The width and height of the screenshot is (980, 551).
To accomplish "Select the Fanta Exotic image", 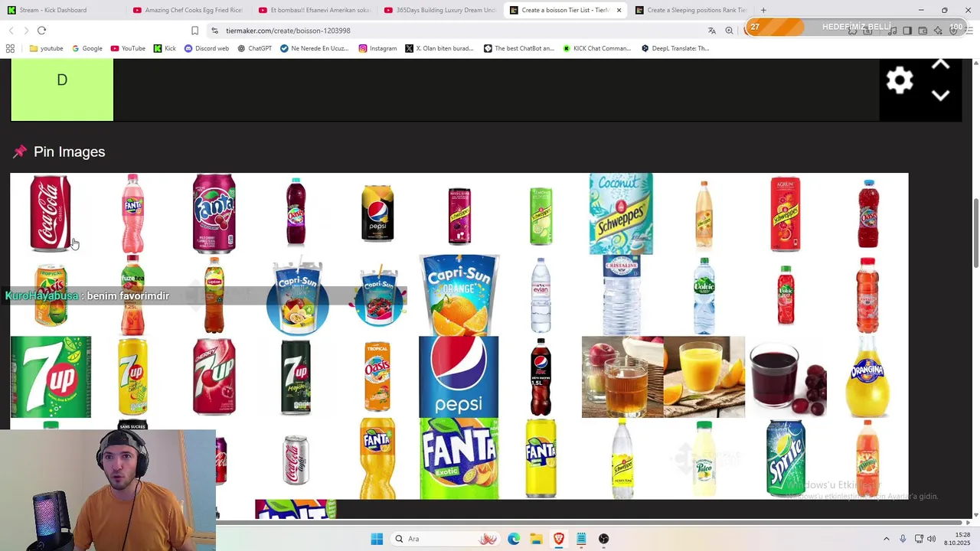I will (459, 458).
